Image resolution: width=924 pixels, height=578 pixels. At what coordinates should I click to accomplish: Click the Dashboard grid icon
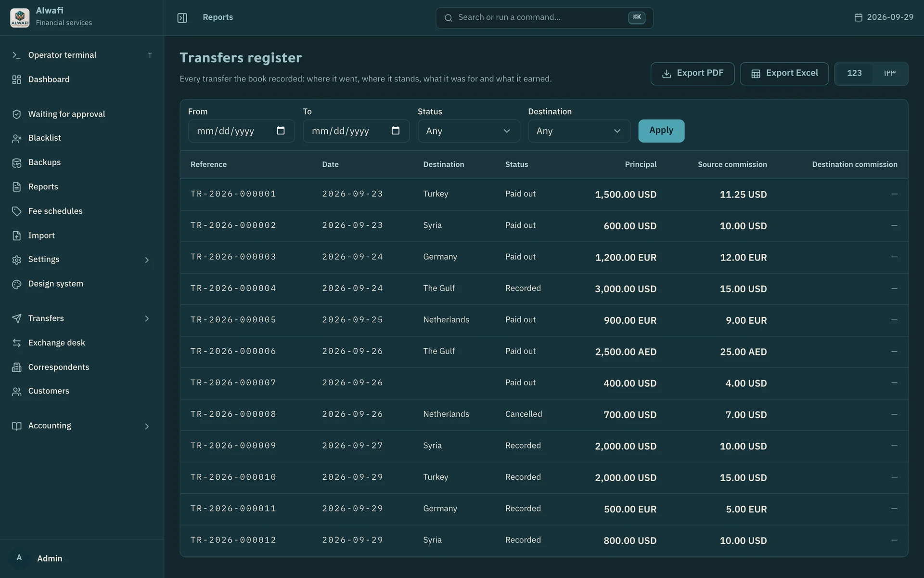coord(16,79)
